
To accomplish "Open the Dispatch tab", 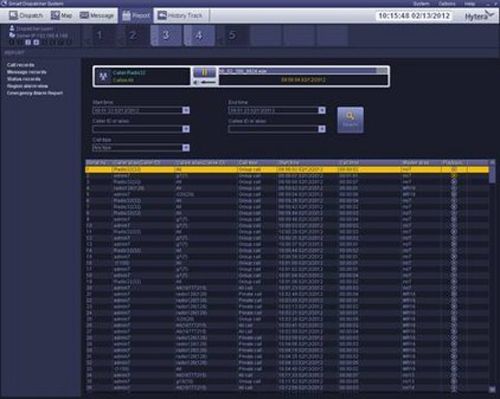I will coord(26,16).
